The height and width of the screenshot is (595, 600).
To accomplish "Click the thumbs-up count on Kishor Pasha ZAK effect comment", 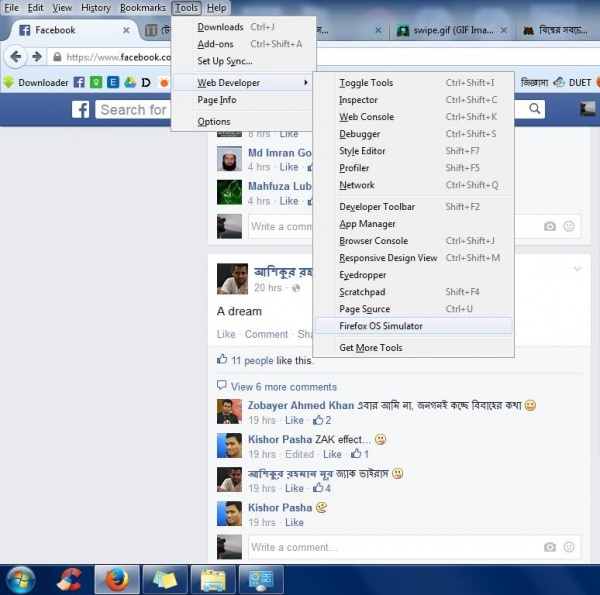I will tap(360, 454).
